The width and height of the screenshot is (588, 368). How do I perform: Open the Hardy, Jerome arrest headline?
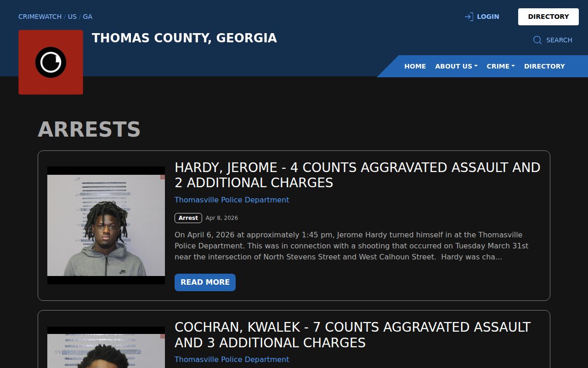point(357,175)
